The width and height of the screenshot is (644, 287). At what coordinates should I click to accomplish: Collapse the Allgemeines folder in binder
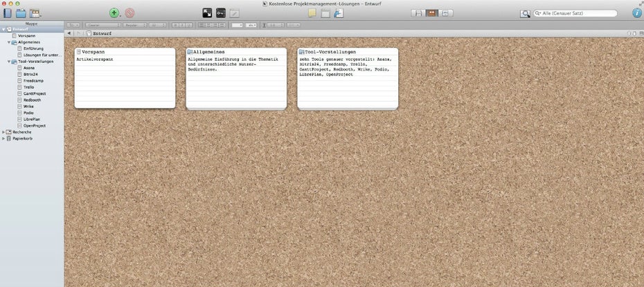coord(9,42)
